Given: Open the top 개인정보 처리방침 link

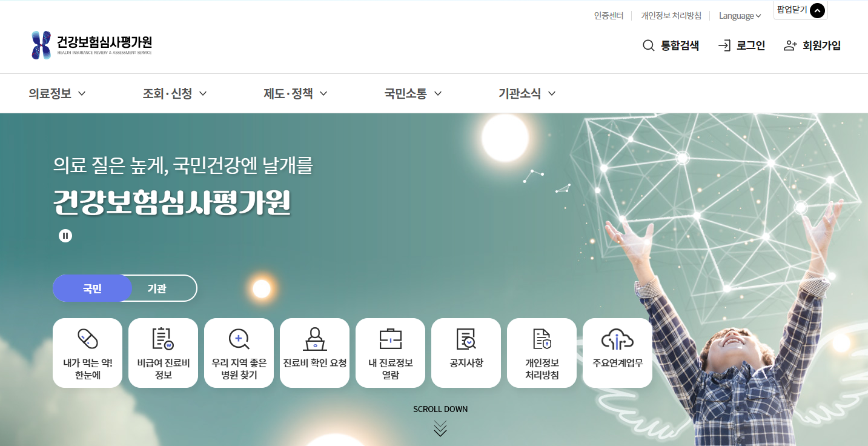Looking at the screenshot, I should coord(671,16).
